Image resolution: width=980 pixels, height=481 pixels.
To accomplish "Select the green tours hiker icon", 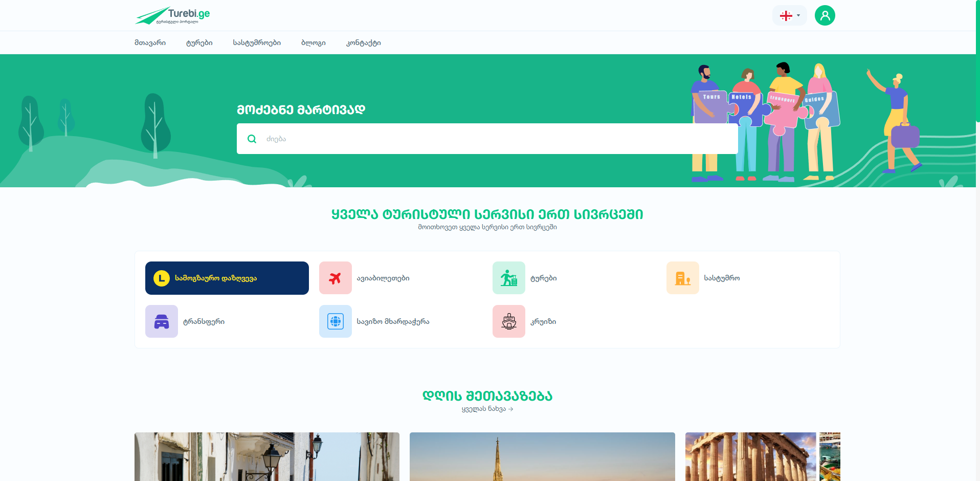I will tap(508, 278).
